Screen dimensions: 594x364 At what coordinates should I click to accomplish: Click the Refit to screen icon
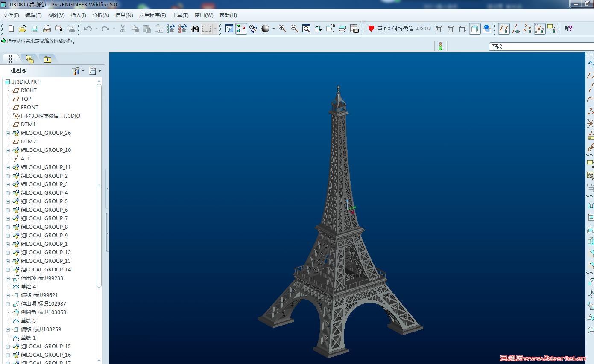click(x=307, y=29)
